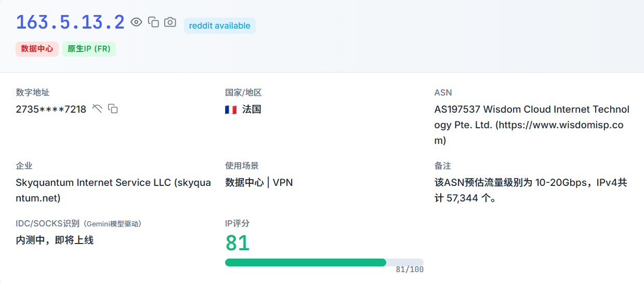Click the 内测中，即将上线 status text
The image size is (644, 283).
click(55, 240)
